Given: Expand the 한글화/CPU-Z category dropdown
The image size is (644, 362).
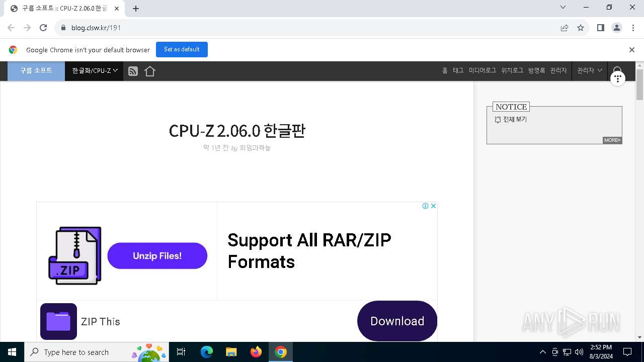Looking at the screenshot, I should click(x=94, y=71).
